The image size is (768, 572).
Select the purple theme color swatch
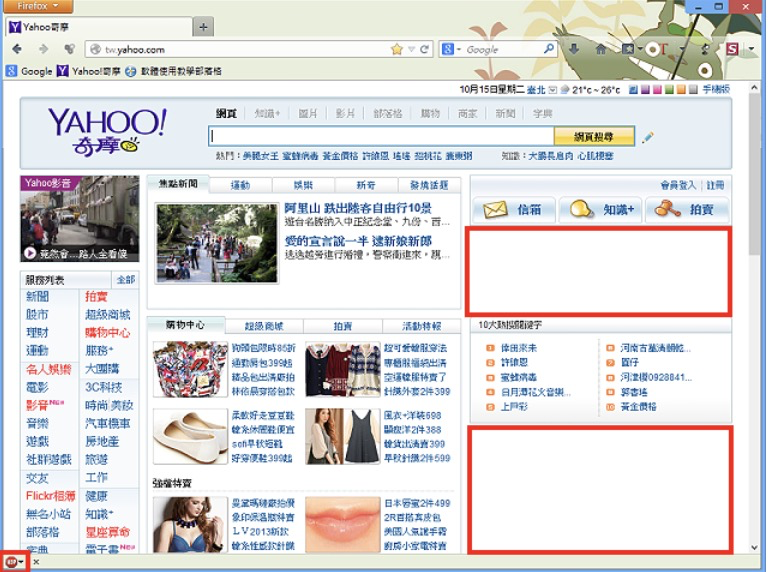point(646,90)
